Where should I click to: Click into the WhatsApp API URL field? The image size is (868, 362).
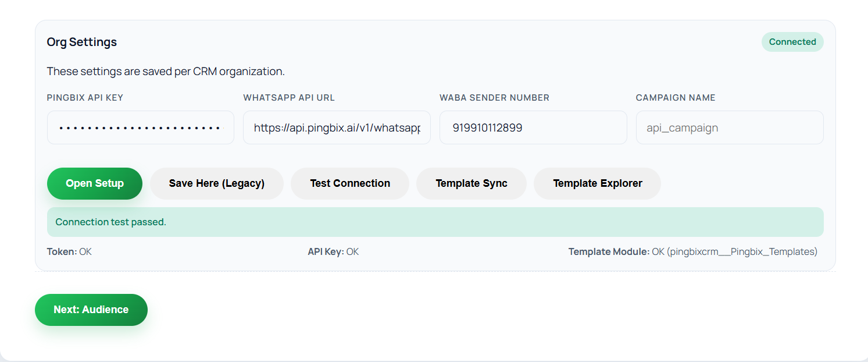coord(337,127)
